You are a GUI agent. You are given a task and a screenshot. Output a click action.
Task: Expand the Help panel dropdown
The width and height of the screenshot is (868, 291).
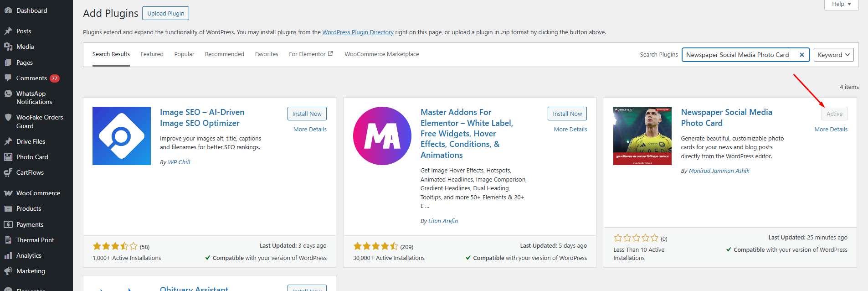(841, 4)
